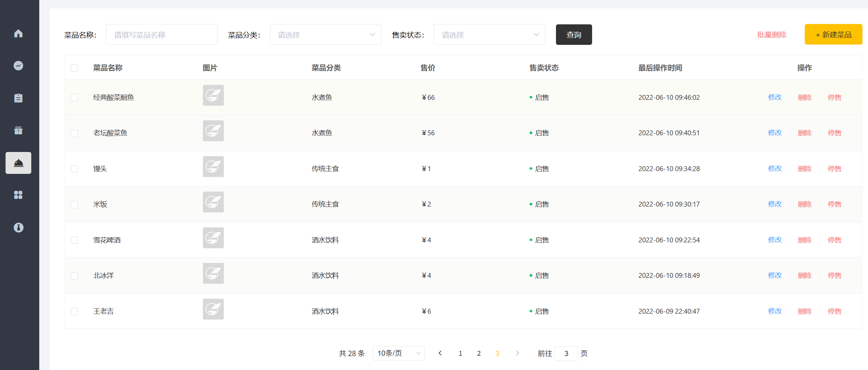Open orders via the clipboard icon
The height and width of the screenshot is (370, 868).
[18, 98]
